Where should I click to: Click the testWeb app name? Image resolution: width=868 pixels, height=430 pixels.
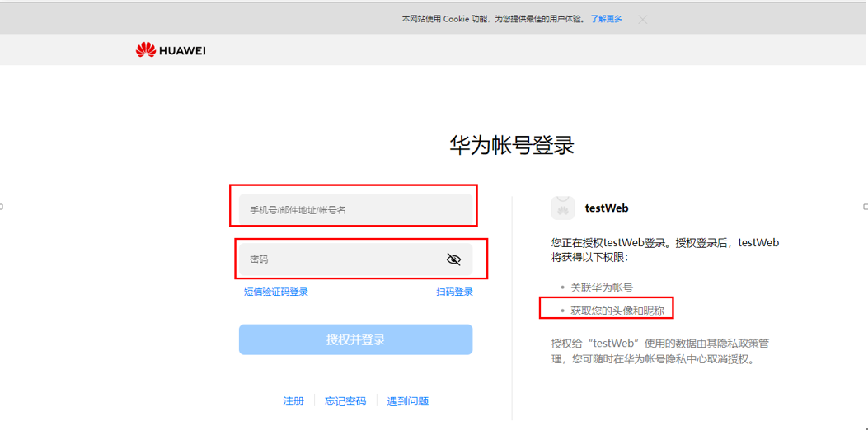(x=607, y=208)
